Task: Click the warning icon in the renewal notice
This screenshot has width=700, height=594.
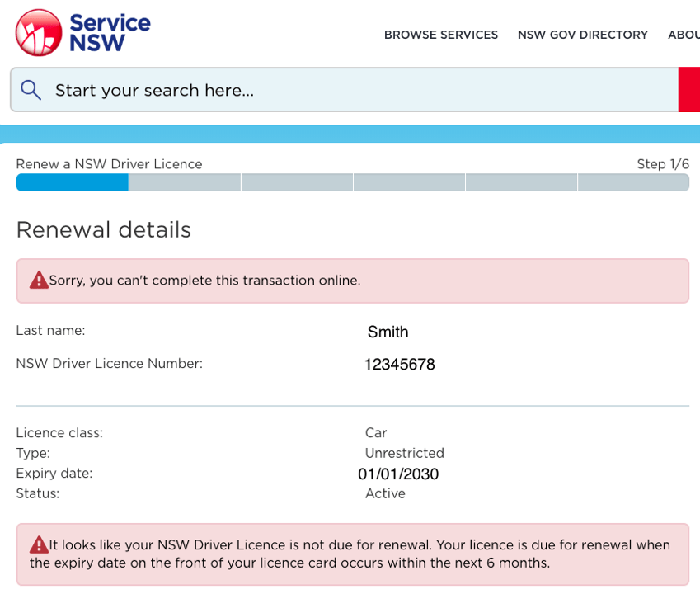Action: tap(39, 544)
